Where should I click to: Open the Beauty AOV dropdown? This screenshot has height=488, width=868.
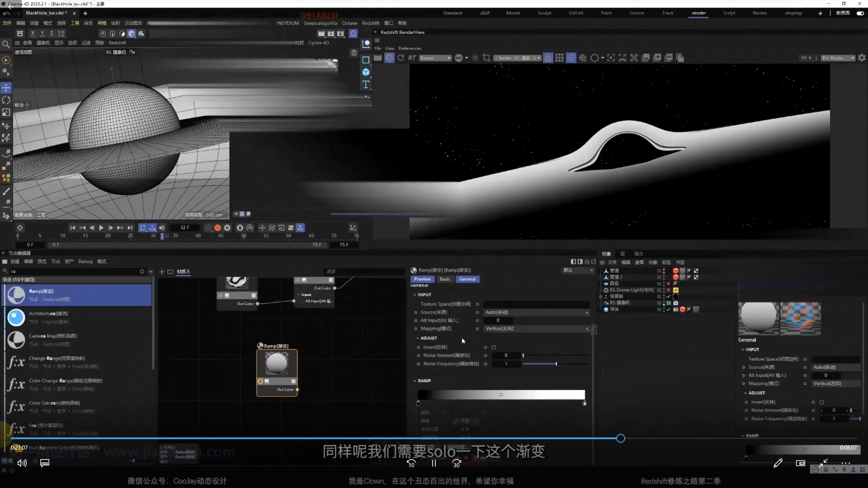click(435, 58)
